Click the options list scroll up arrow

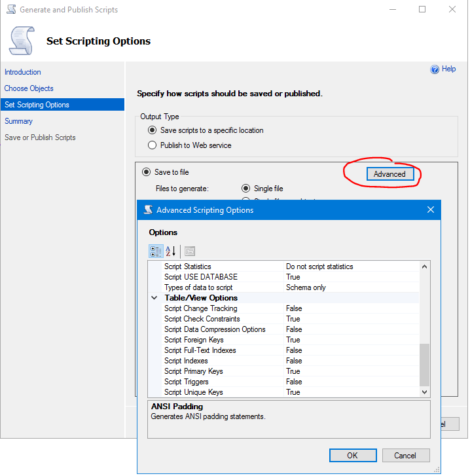point(424,267)
